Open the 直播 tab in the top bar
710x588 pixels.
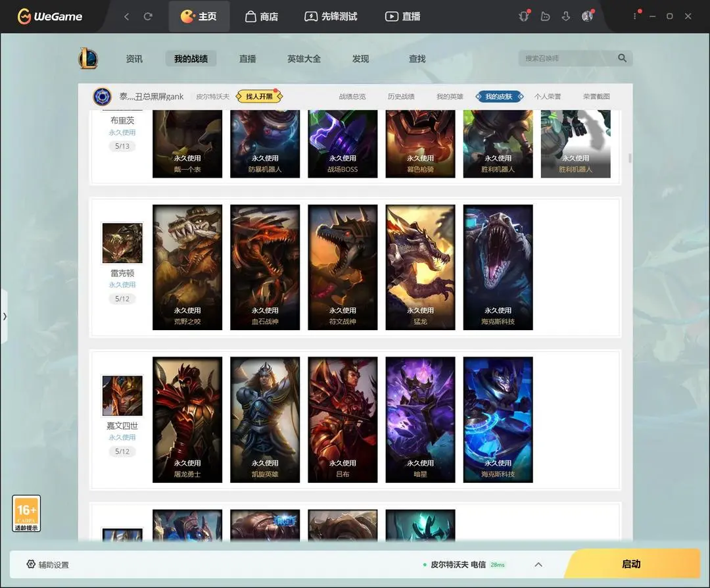402,16
